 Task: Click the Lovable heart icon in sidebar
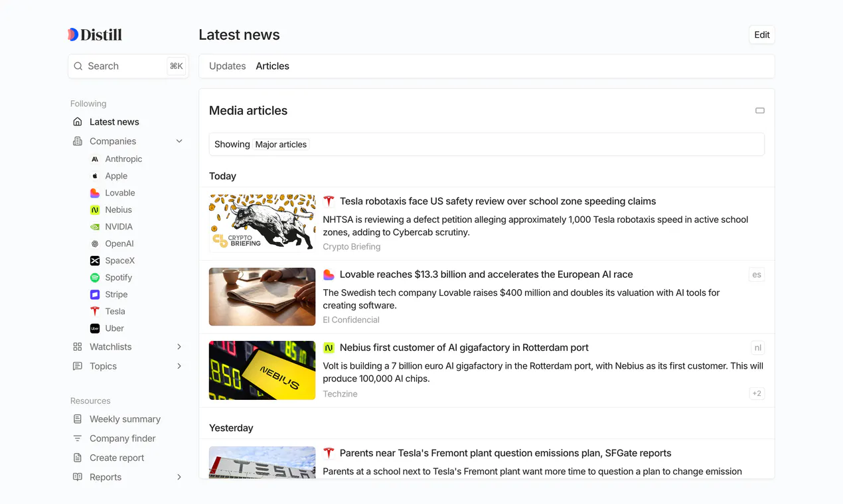[x=95, y=193]
